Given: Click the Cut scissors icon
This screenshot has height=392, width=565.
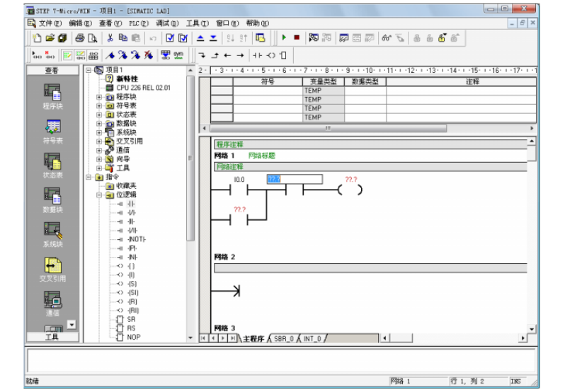Looking at the screenshot, I should click(110, 38).
